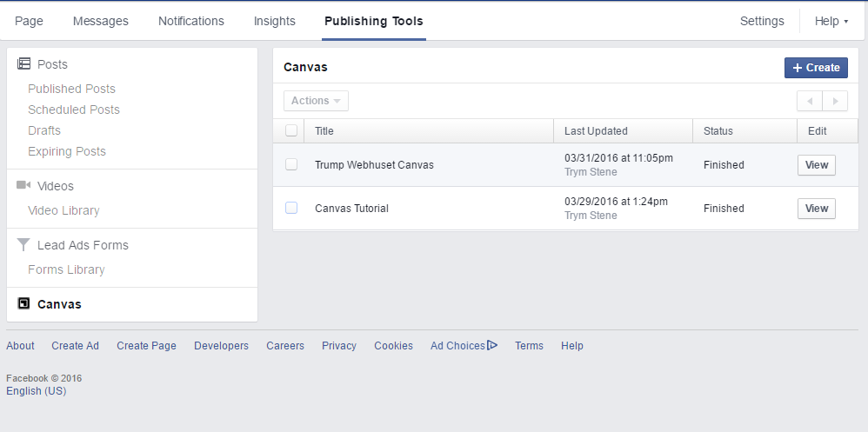Screen dimensions: 868x432
Task: Open Video Library in sidebar
Action: [63, 210]
